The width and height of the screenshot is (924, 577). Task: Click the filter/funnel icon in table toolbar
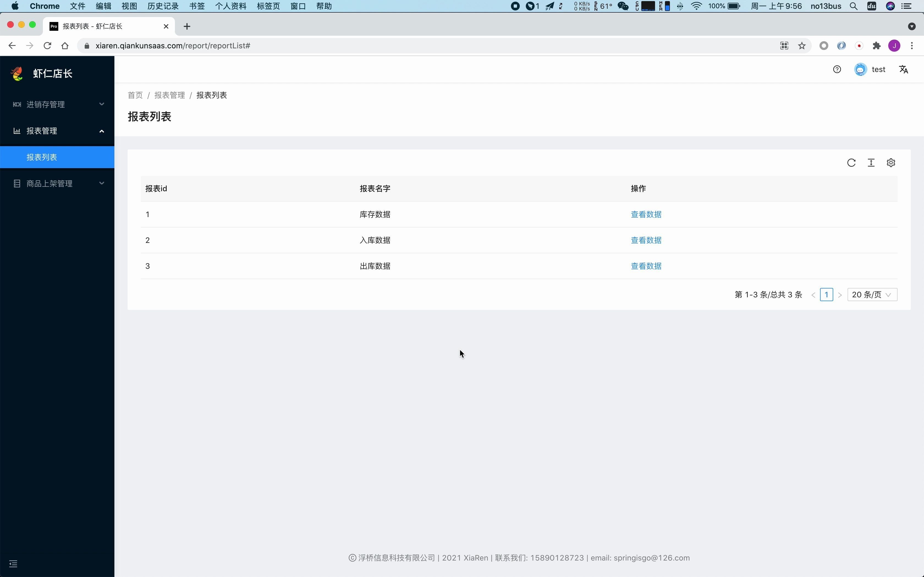871,163
